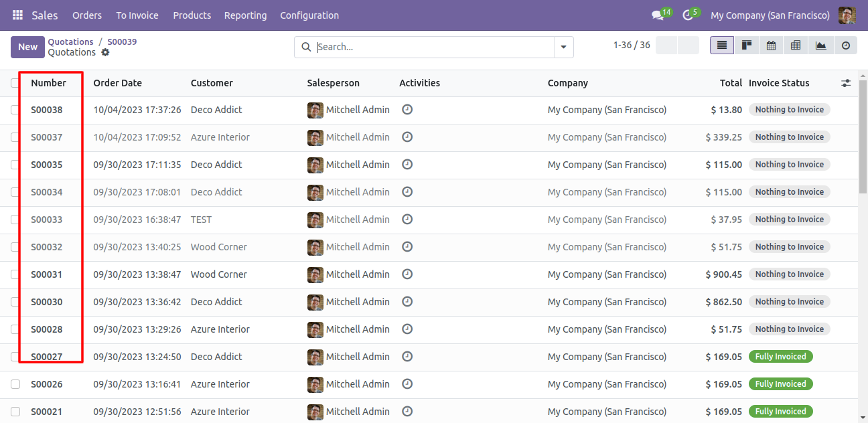
Task: Create a New quotation
Action: [x=27, y=47]
